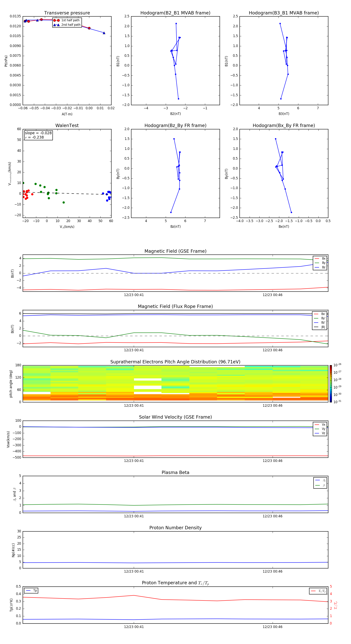Click the 'Np(#/cc)' axis label

13,550
